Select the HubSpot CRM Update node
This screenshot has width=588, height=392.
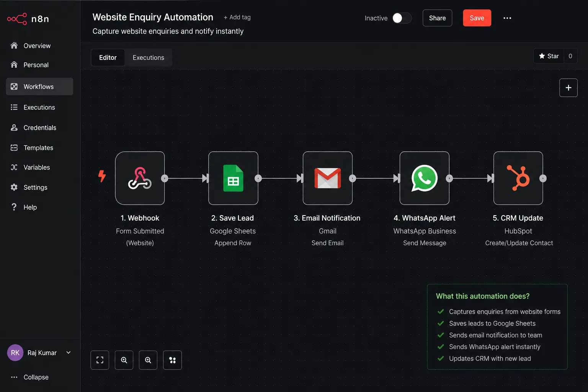click(x=518, y=178)
